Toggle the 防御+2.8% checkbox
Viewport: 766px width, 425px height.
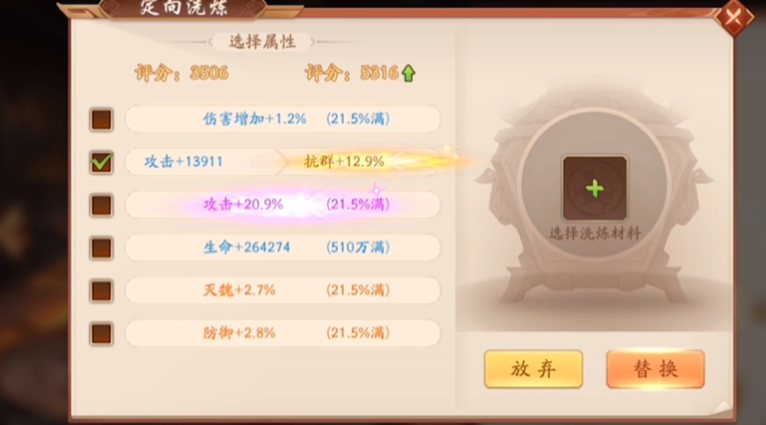coord(102,334)
